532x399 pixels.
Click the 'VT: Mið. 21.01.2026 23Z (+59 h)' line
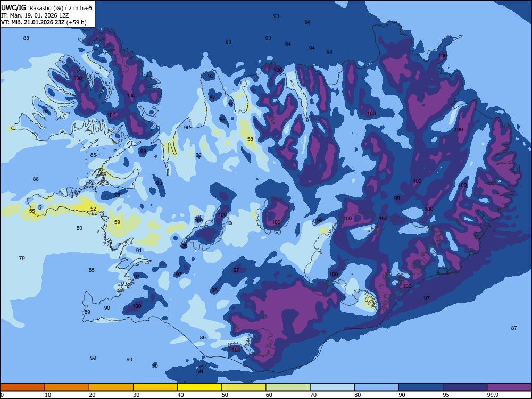tap(44, 22)
